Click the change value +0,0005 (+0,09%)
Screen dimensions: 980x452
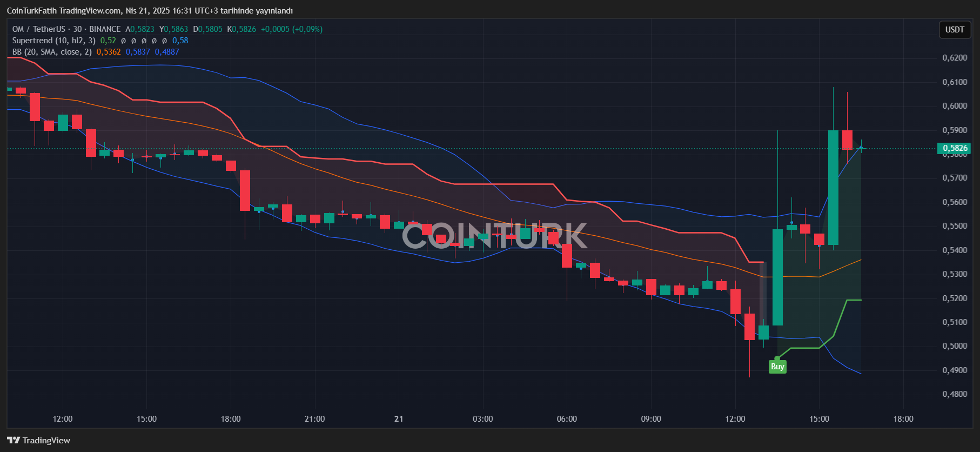[x=292, y=29]
